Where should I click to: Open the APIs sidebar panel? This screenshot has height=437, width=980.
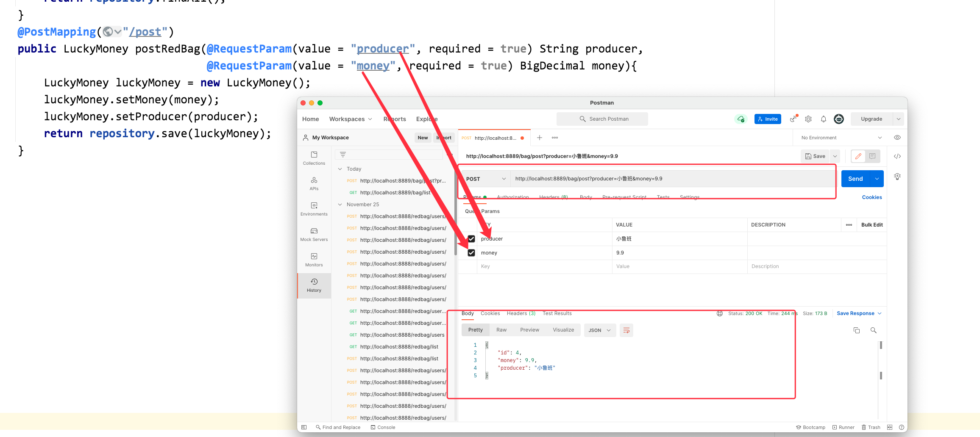pos(314,184)
